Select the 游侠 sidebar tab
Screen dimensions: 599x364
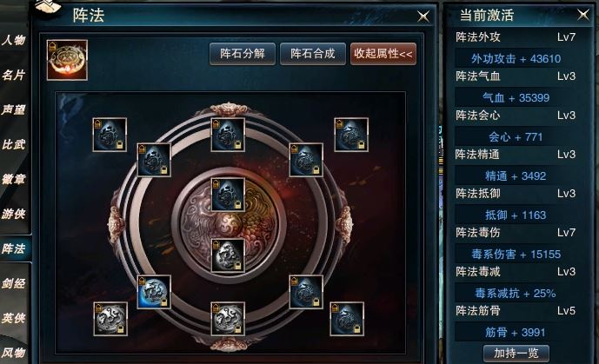14,214
